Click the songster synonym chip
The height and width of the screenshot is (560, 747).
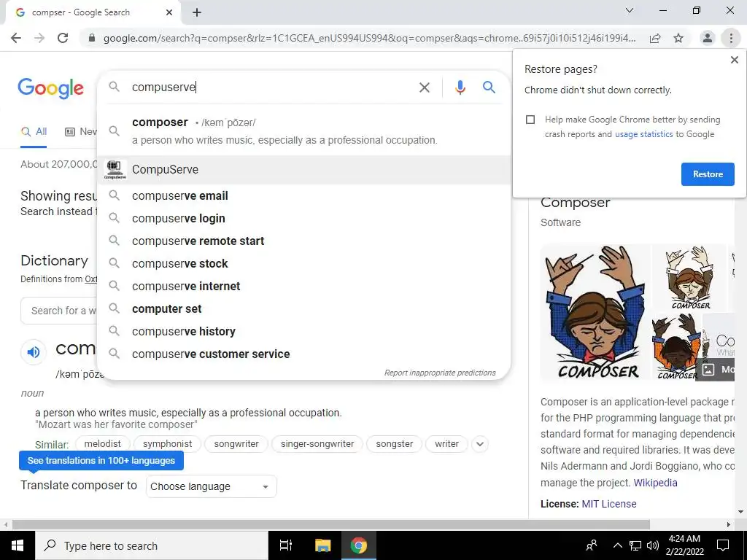(x=395, y=444)
